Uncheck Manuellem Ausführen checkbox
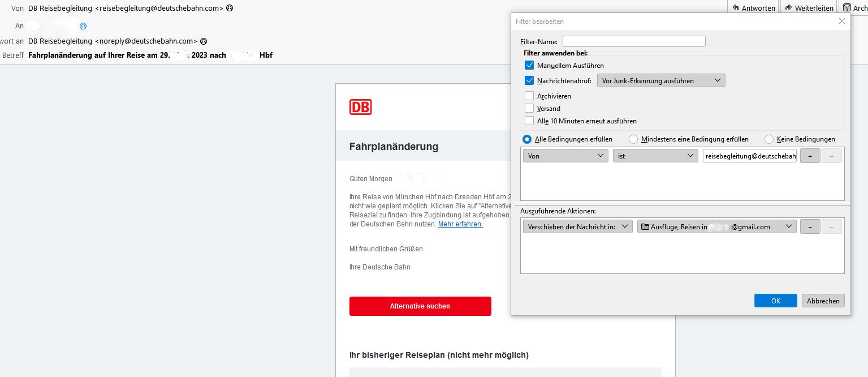 (x=529, y=66)
